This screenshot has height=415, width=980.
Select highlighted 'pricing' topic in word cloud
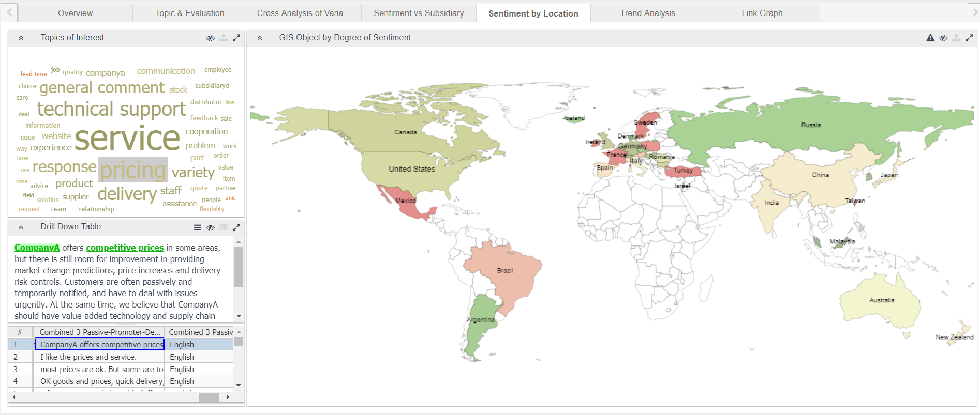pyautogui.click(x=133, y=170)
